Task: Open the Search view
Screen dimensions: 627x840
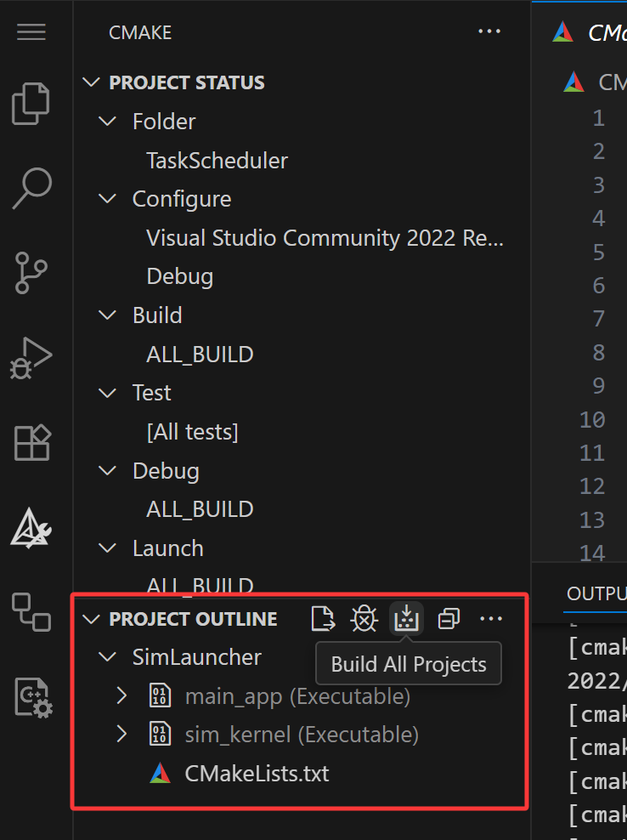Action: (x=31, y=189)
